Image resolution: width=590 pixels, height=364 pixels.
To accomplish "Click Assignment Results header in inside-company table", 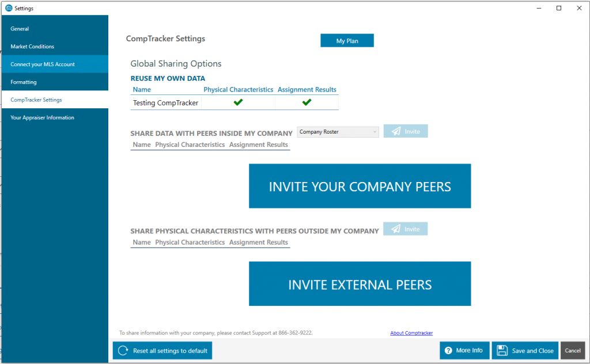I will coord(259,145).
